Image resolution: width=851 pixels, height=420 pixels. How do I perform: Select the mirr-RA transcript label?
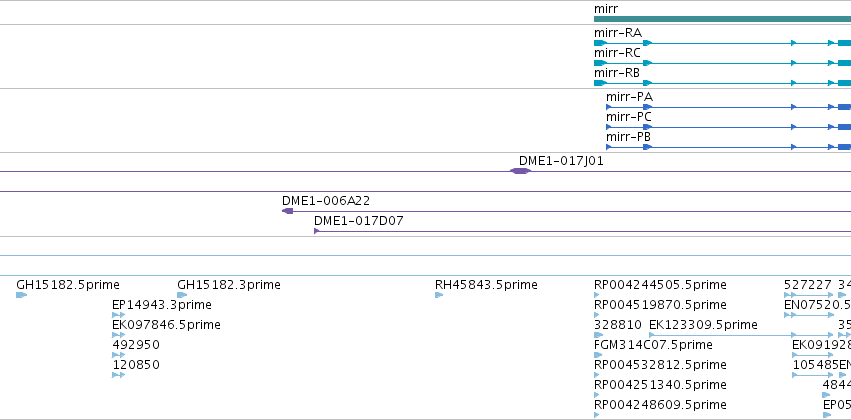click(618, 33)
